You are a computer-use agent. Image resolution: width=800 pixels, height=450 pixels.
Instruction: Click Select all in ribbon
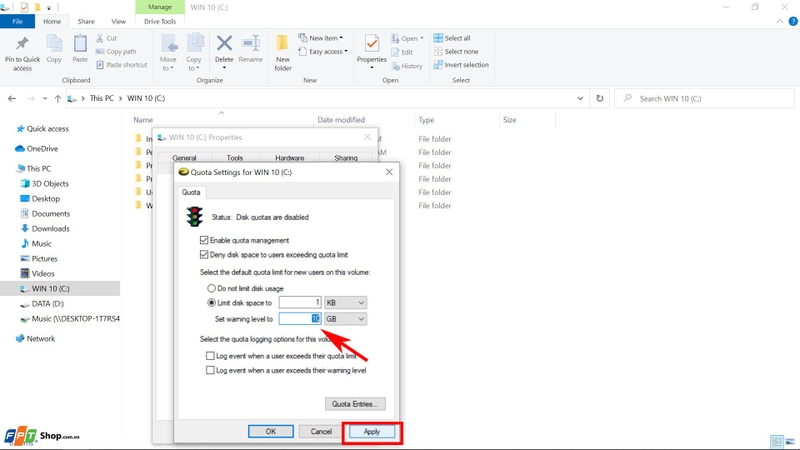pyautogui.click(x=452, y=38)
